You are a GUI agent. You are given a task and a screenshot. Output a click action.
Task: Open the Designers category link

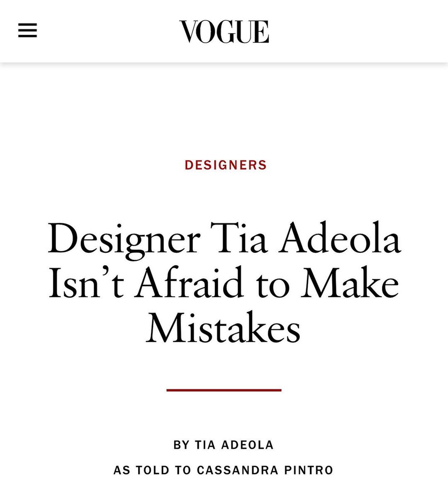point(226,165)
